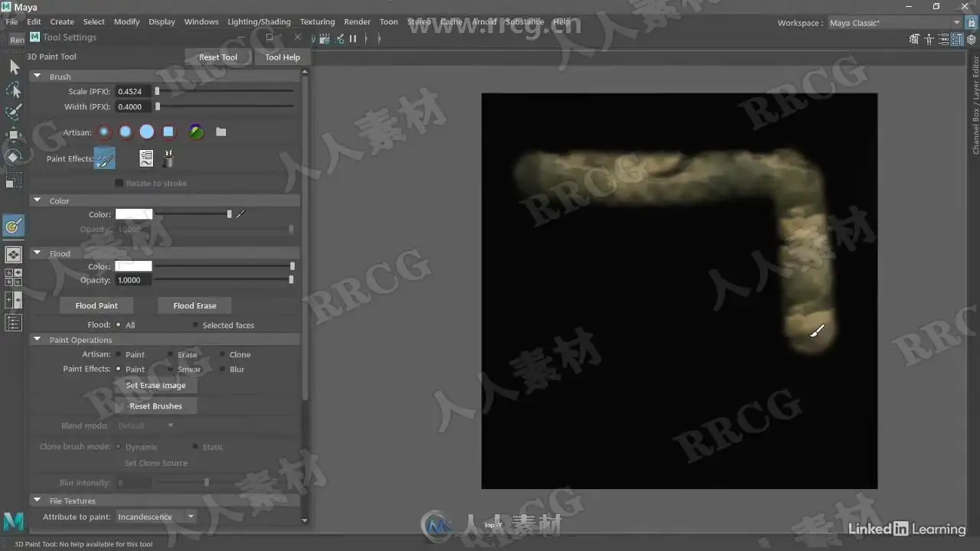This screenshot has height=551, width=980.
Task: Choose the last imported Artisan brush shape
Action: [197, 132]
